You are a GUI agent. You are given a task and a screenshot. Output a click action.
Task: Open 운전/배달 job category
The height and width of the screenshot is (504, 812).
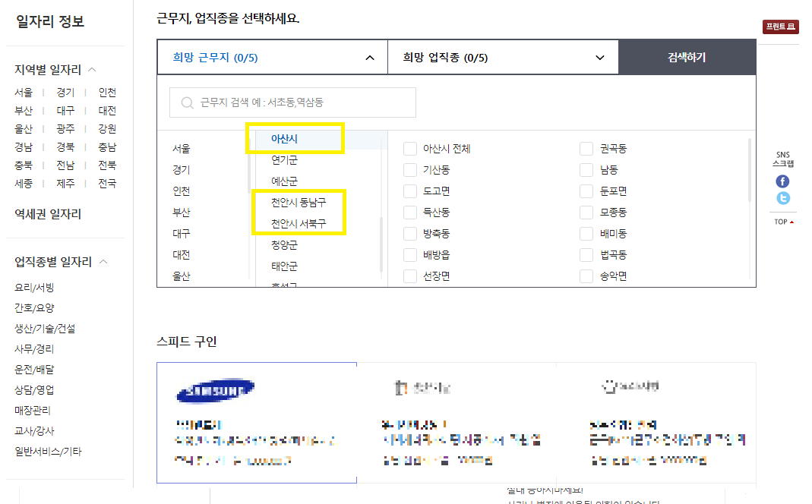34,370
